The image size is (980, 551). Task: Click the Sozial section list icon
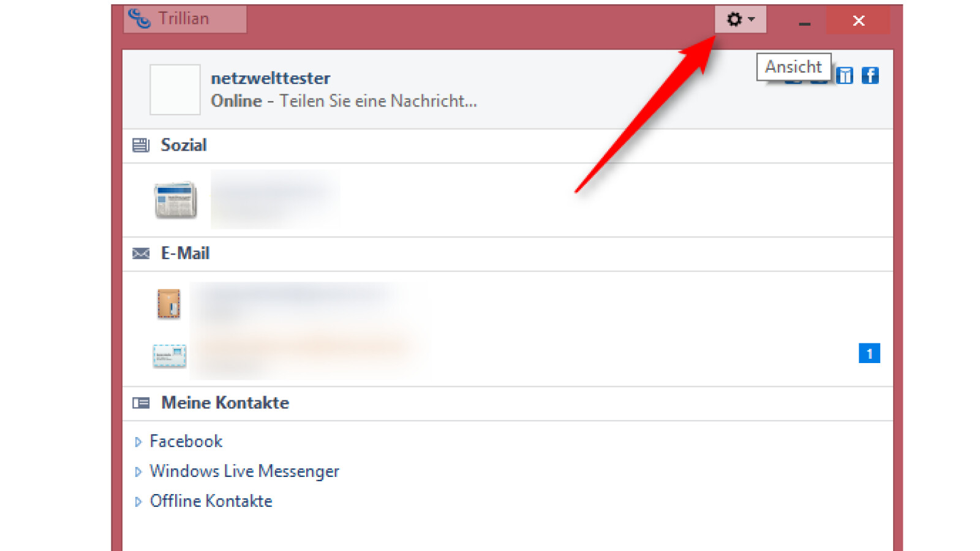click(x=141, y=145)
